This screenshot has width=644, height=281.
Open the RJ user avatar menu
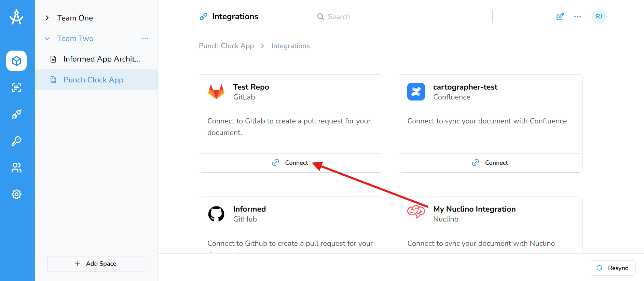(x=599, y=16)
